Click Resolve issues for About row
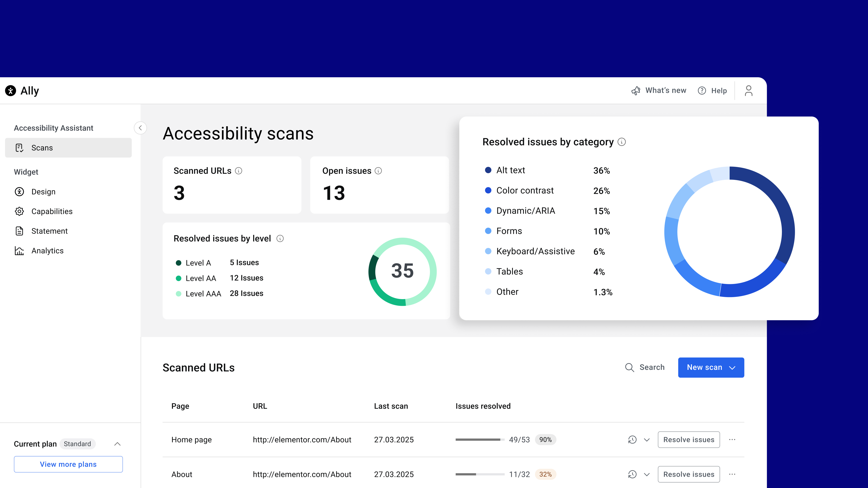This screenshot has width=868, height=488. [688, 474]
